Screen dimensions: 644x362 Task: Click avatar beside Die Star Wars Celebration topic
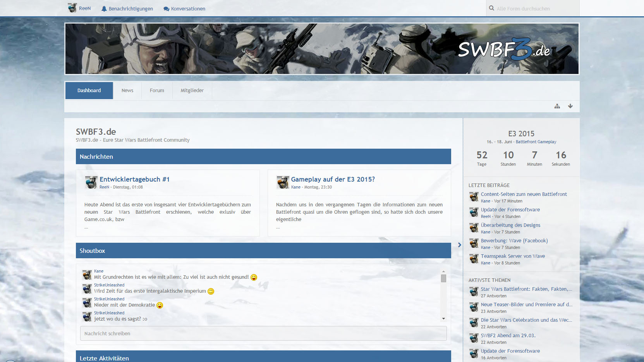[474, 323]
